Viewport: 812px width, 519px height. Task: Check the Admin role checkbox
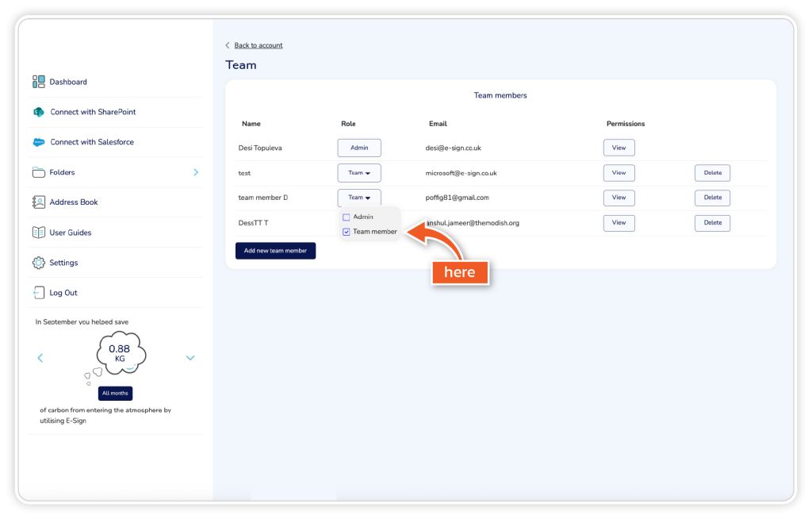[346, 217]
